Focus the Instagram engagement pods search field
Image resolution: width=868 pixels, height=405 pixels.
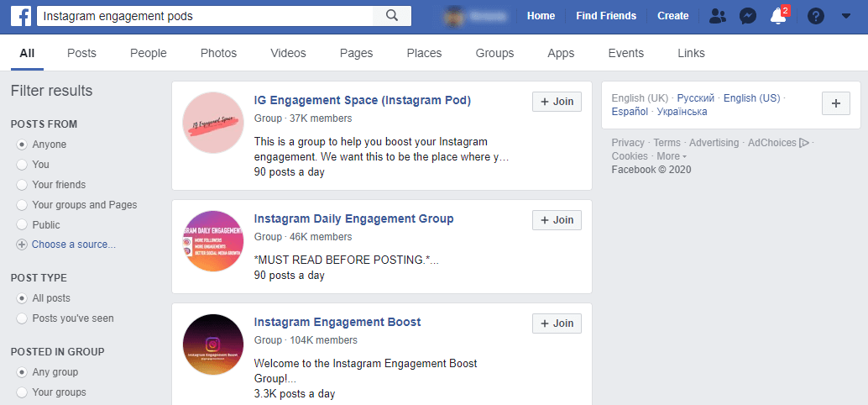click(205, 16)
